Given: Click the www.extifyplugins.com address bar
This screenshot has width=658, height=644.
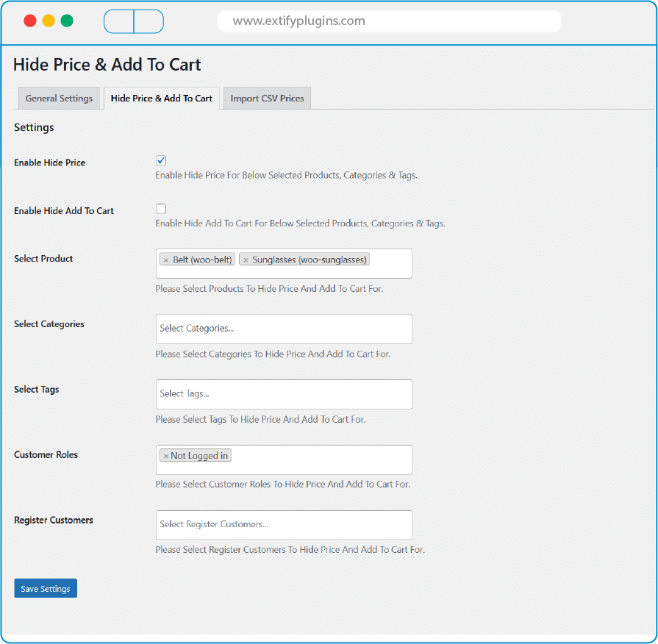Looking at the screenshot, I should [x=389, y=21].
